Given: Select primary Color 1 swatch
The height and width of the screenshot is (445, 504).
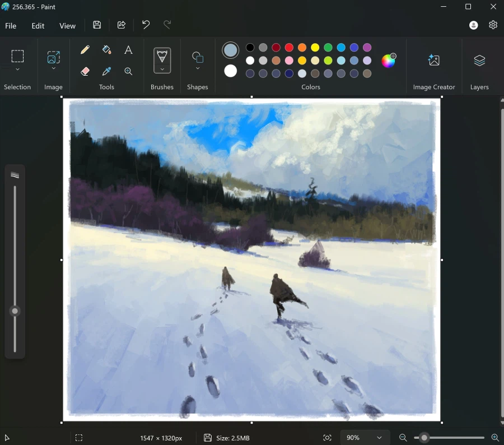Looking at the screenshot, I should 230,50.
